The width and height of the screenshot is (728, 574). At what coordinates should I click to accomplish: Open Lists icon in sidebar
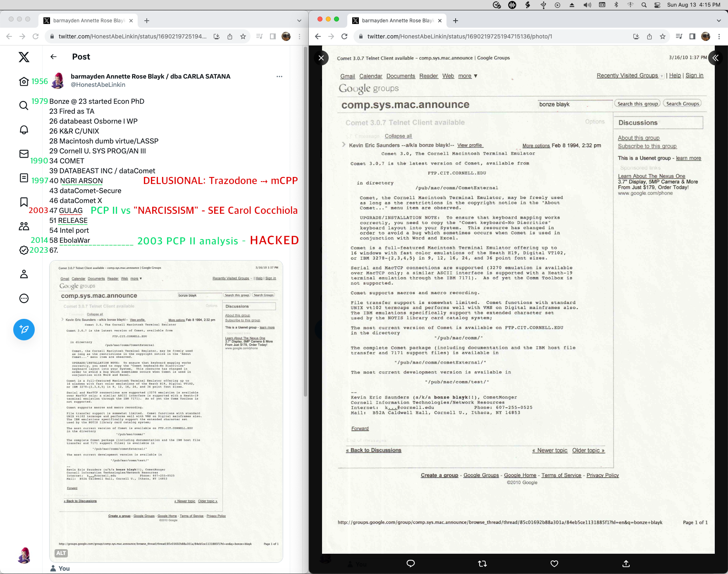point(24,178)
